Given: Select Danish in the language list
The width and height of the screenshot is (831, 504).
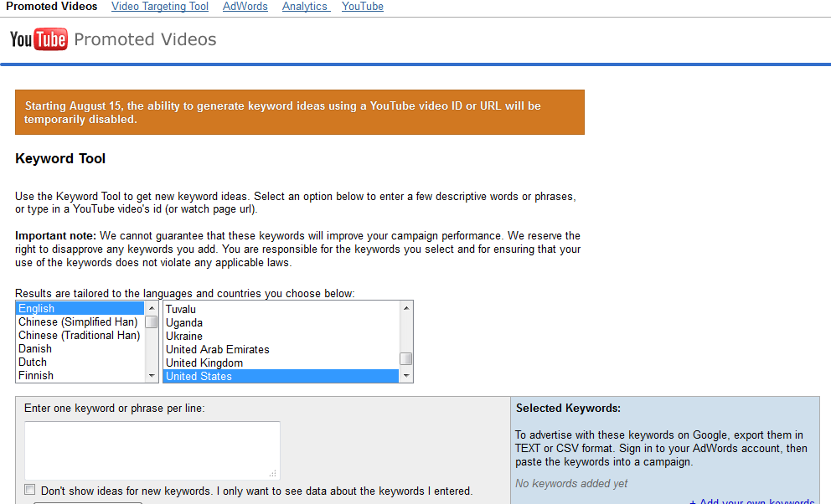Looking at the screenshot, I should tap(35, 348).
